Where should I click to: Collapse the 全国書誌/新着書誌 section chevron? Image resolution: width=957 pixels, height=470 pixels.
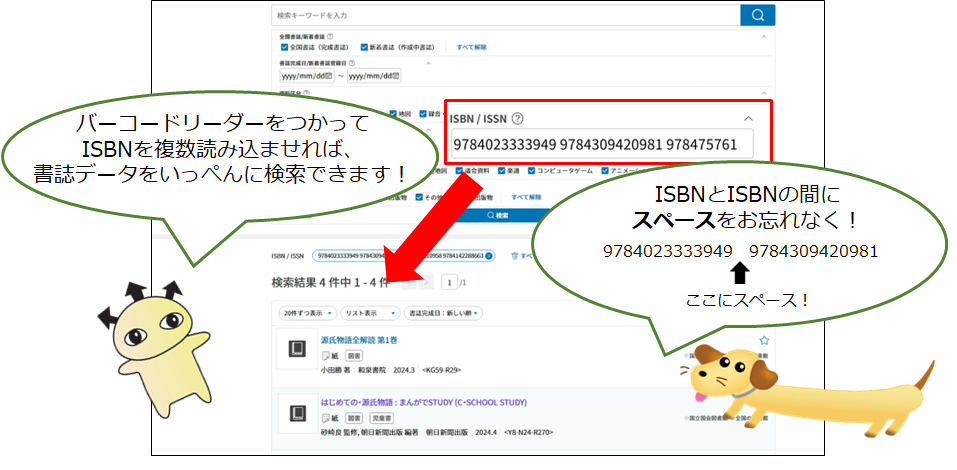[x=764, y=37]
